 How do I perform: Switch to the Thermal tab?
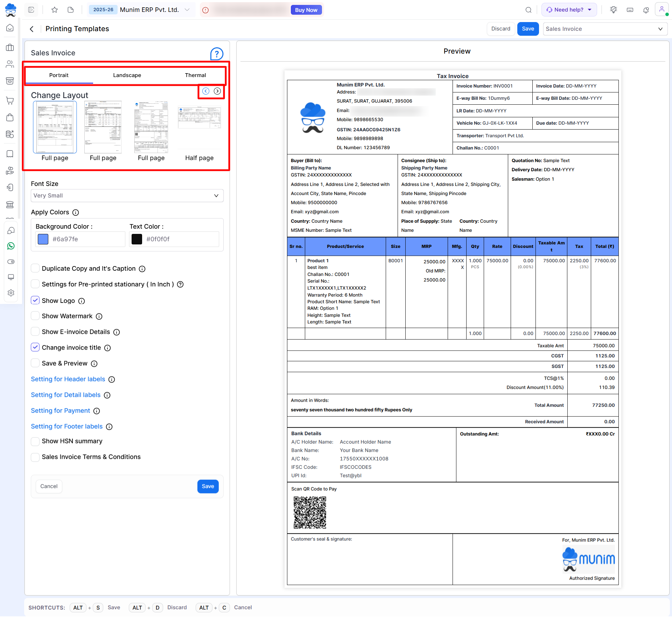[x=195, y=75]
